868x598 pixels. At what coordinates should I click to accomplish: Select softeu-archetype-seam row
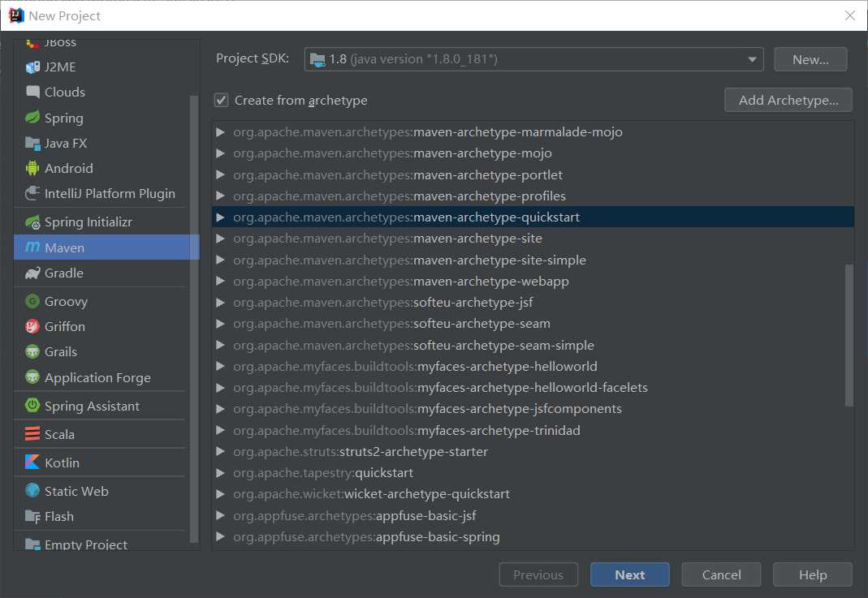coord(533,324)
